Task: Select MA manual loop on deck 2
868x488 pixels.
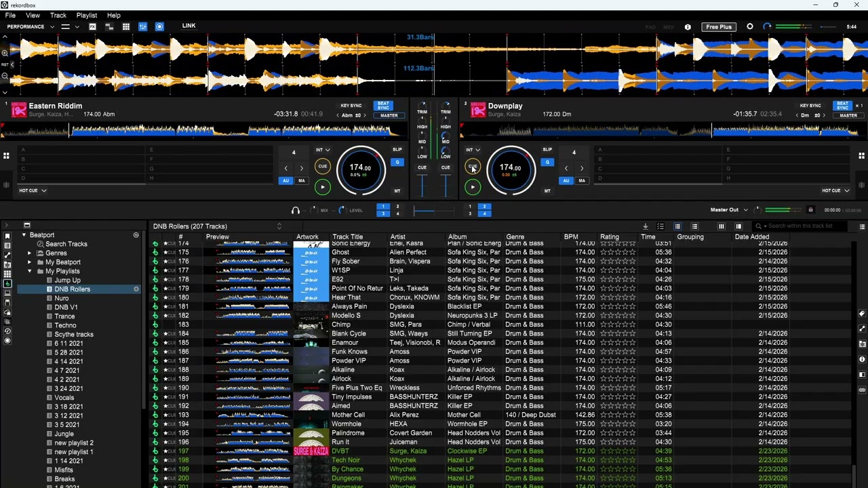Action: click(581, 181)
